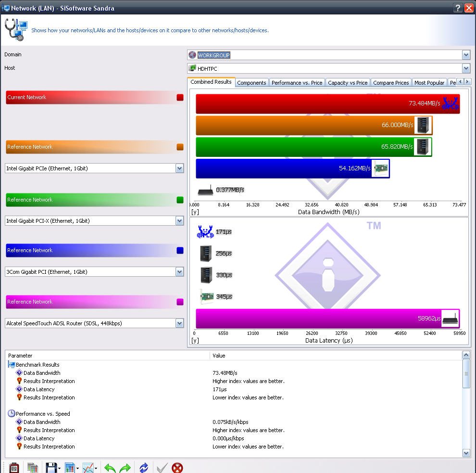476x473 pixels.
Task: Click the copy results chart icon
Action: click(33, 468)
